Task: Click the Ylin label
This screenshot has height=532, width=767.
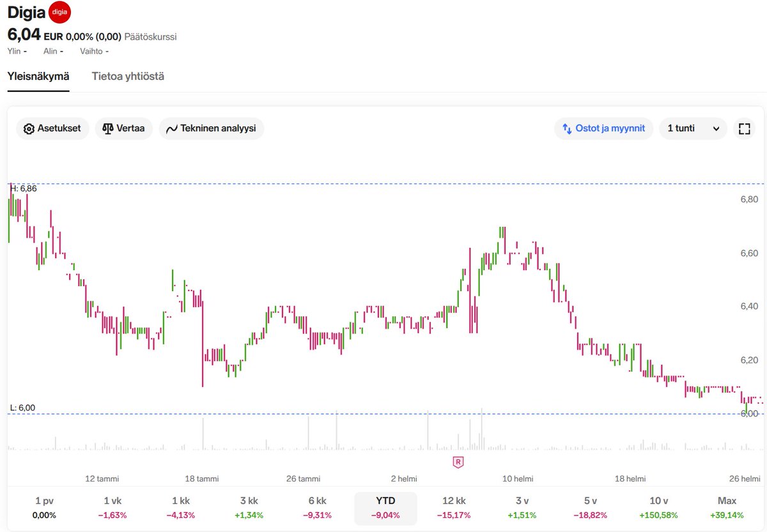Action: tap(14, 51)
